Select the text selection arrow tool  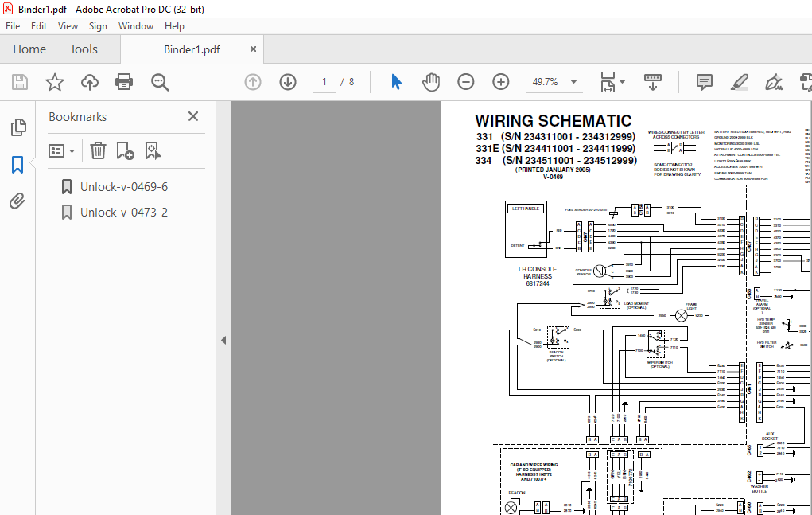[x=395, y=81]
